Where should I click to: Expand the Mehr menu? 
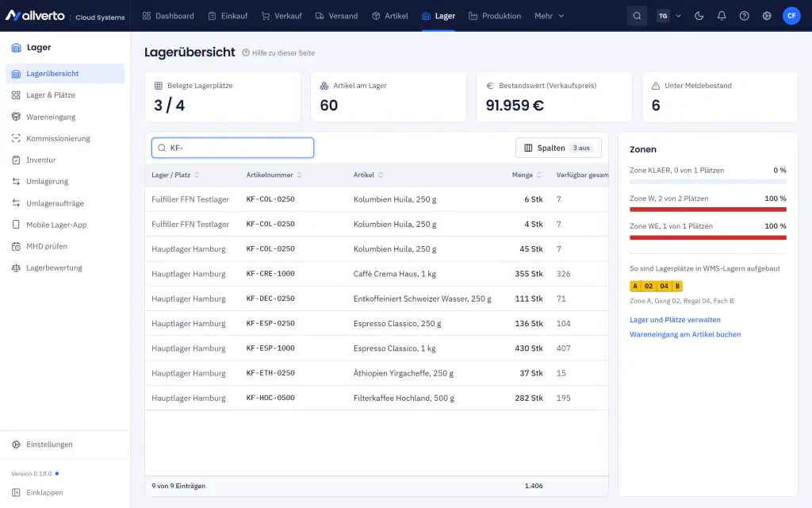549,16
